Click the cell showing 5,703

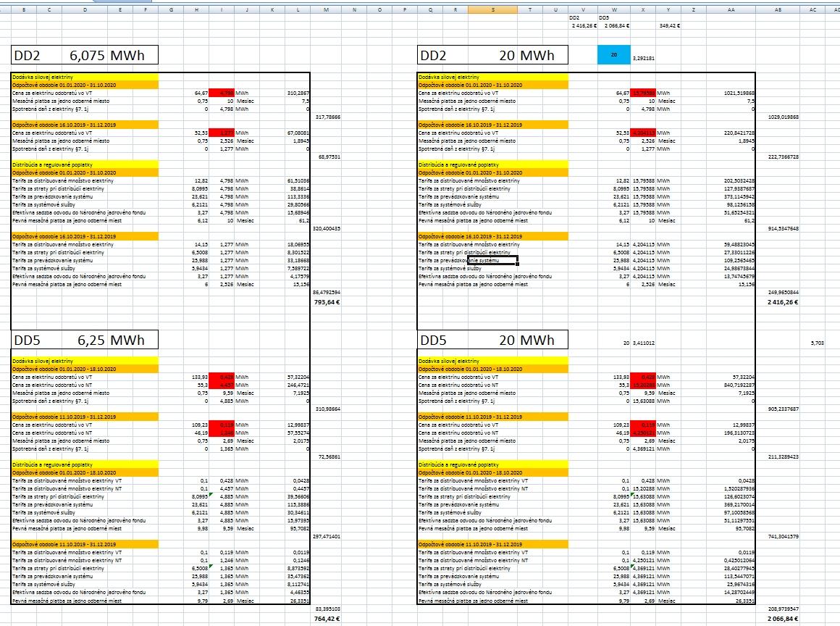816,342
